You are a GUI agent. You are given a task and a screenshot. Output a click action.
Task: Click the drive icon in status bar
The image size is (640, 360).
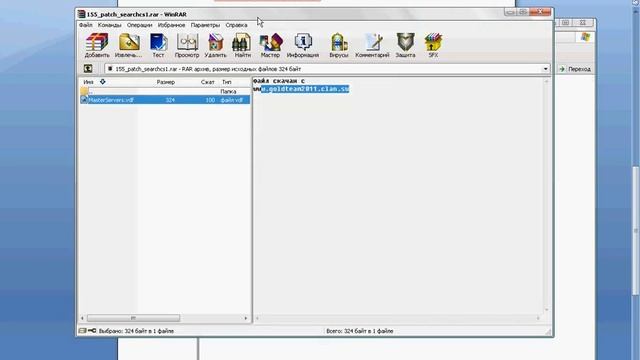point(82,331)
